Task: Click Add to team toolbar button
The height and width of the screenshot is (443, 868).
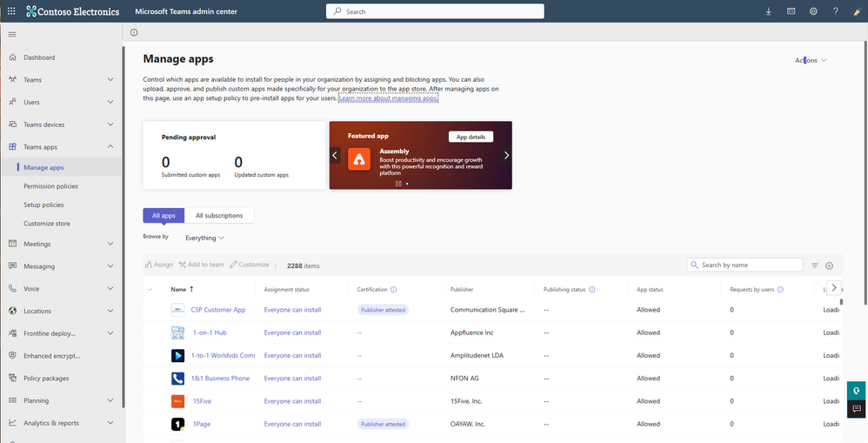Action: [x=201, y=265]
